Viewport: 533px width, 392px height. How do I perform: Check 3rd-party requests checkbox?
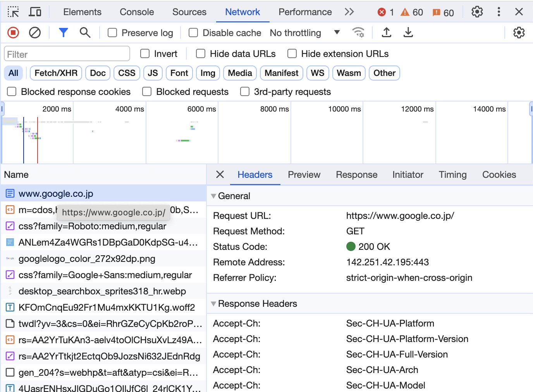pyautogui.click(x=245, y=92)
